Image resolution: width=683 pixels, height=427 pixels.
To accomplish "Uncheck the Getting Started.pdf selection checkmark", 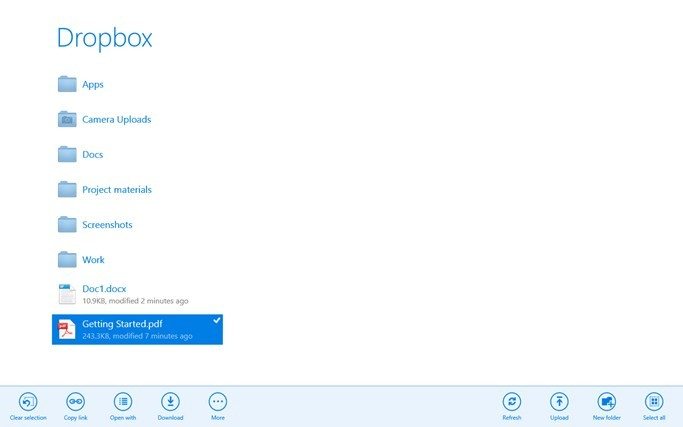I will (217, 321).
